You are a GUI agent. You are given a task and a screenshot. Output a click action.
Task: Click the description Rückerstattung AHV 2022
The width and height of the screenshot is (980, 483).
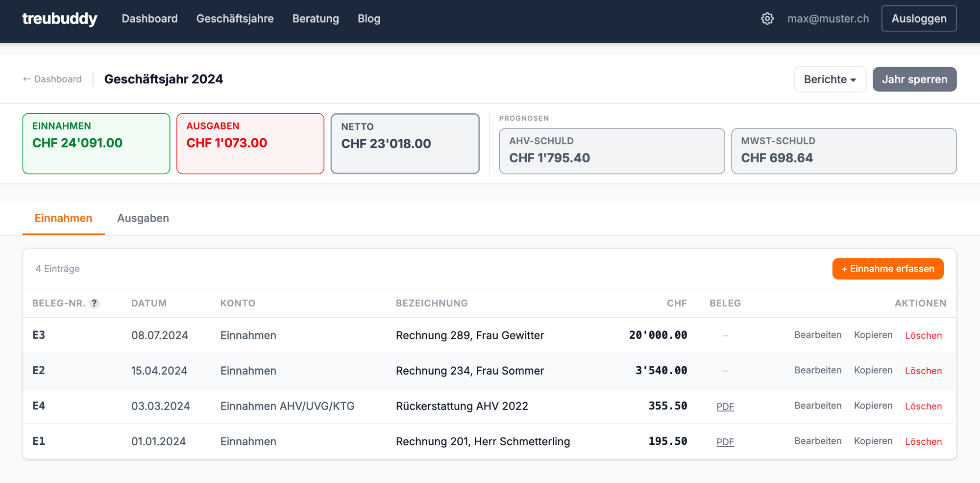pyautogui.click(x=462, y=406)
